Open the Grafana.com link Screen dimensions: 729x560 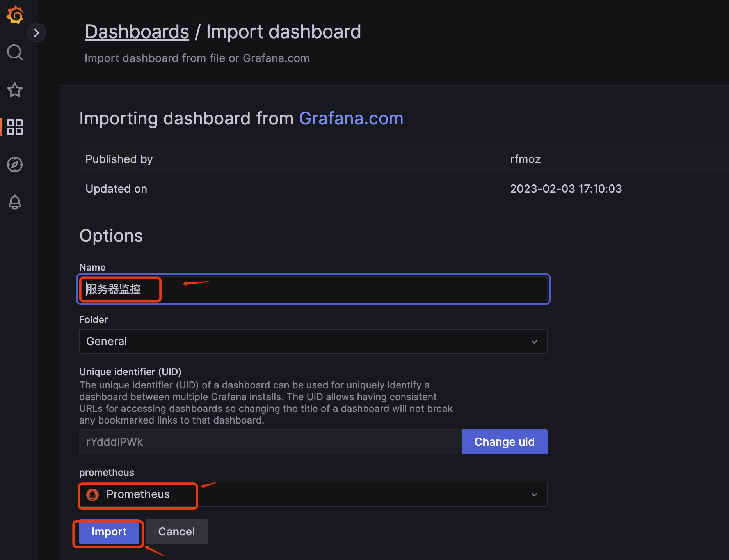tap(351, 118)
